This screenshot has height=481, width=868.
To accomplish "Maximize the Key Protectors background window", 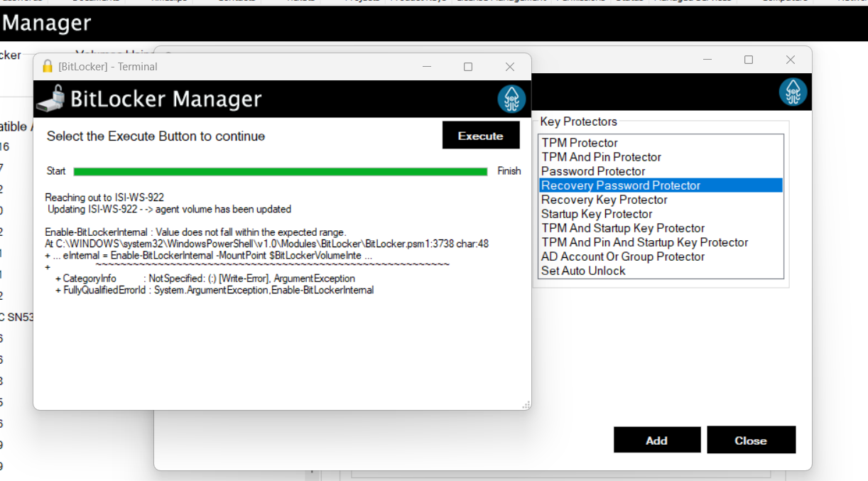I will point(749,60).
